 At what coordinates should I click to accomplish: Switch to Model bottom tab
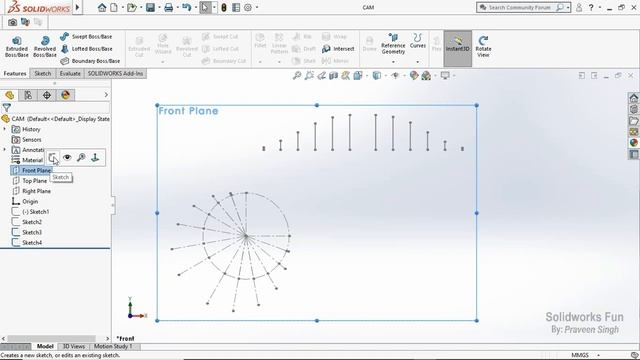[x=45, y=346]
